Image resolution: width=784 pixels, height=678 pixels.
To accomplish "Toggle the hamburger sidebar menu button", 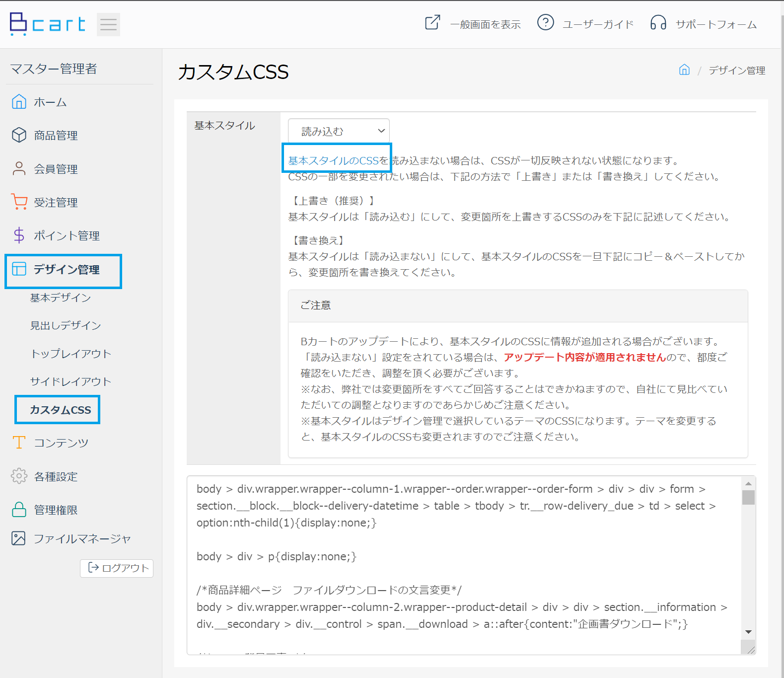I will point(108,24).
